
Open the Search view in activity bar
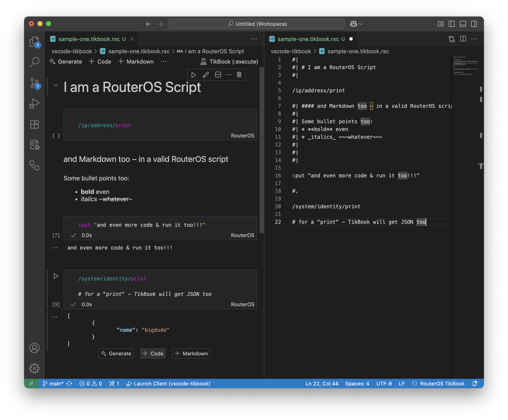[x=35, y=62]
